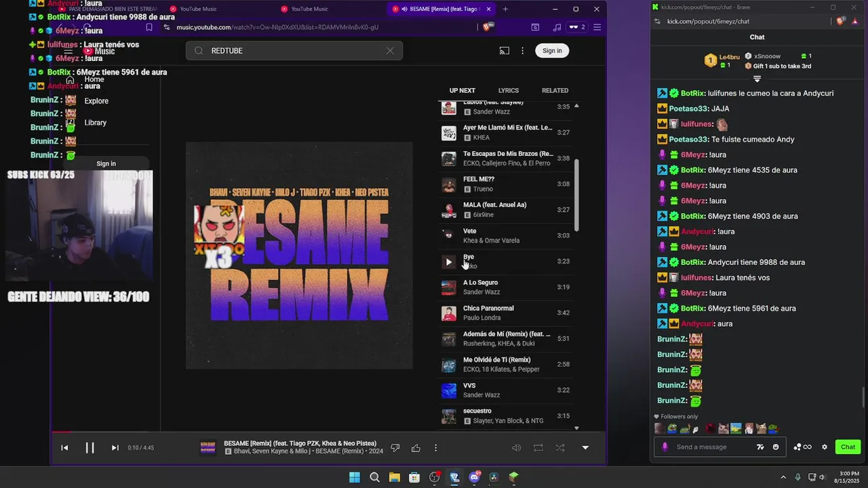Open chat settings gear icon
The height and width of the screenshot is (488, 868).
(825, 447)
